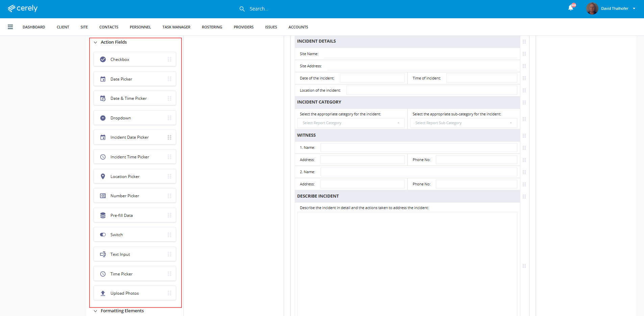Select the Checkbox action field
Screen dimensions: 644x316
point(134,60)
